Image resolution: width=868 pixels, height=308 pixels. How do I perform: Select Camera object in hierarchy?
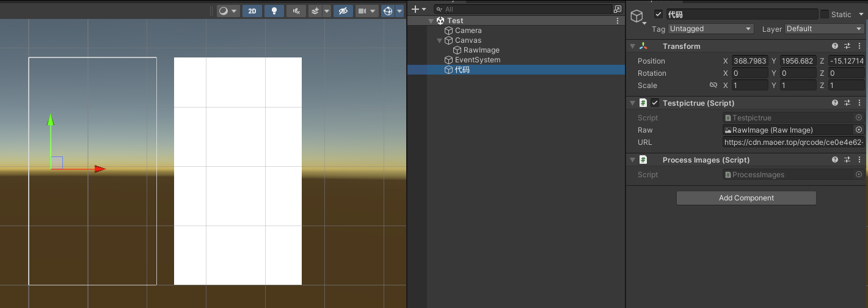pyautogui.click(x=468, y=31)
